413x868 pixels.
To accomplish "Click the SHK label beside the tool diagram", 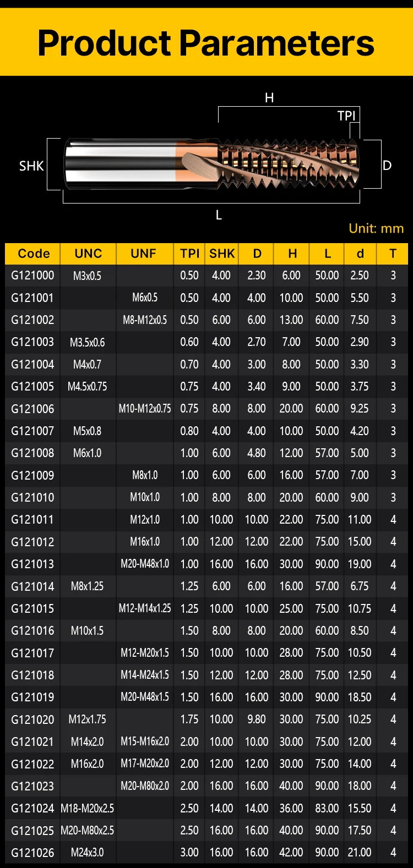I will [x=31, y=166].
